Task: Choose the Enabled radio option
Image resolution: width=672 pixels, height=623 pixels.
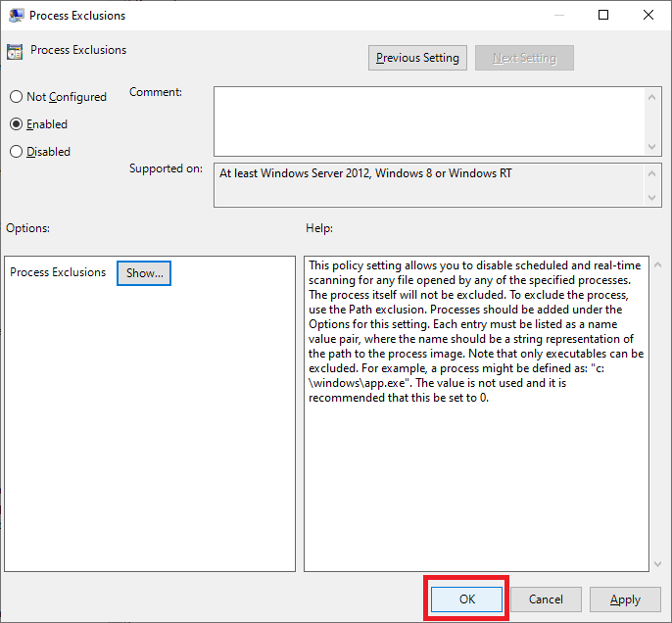Action: coord(16,124)
